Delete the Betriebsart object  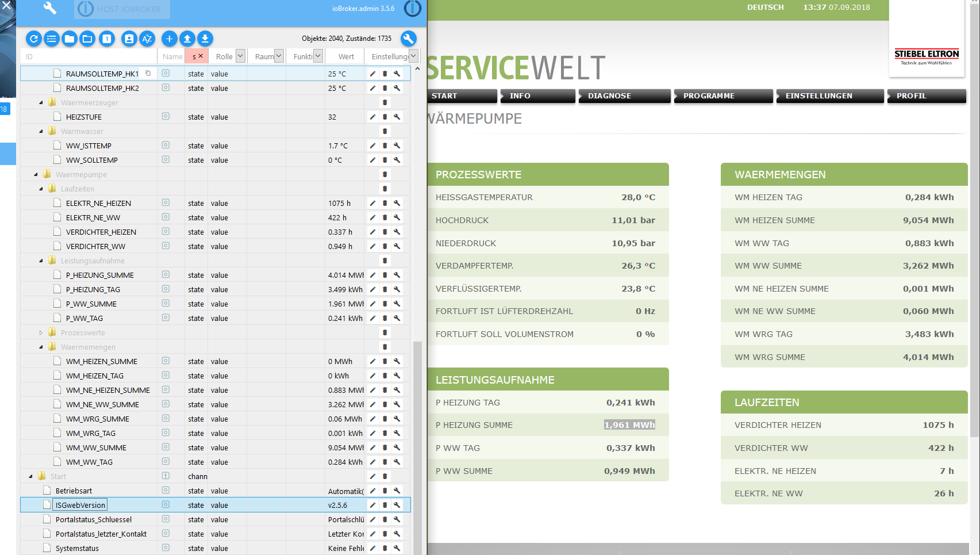[x=385, y=491]
